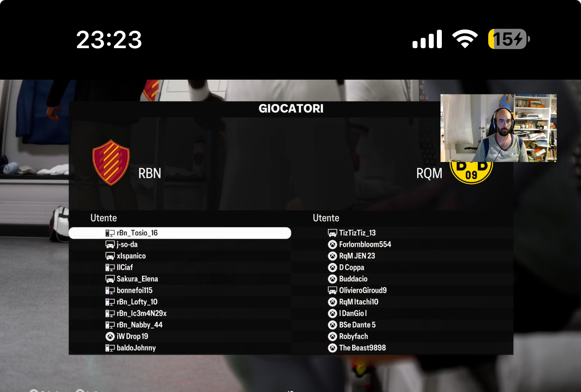Viewport: 581px width, 392px height.
Task: Tap the clock showing 23:23
Action: pyautogui.click(x=109, y=40)
